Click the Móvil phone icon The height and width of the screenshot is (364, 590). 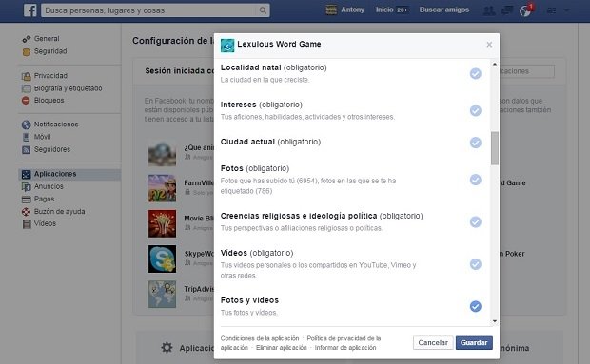tap(26, 137)
